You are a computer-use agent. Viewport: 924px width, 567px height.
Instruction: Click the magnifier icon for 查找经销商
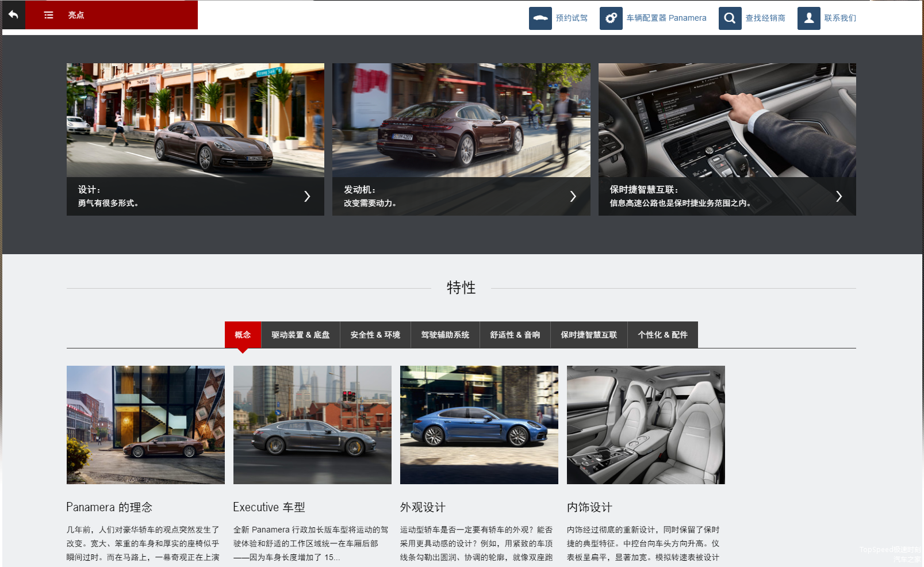[x=730, y=18]
